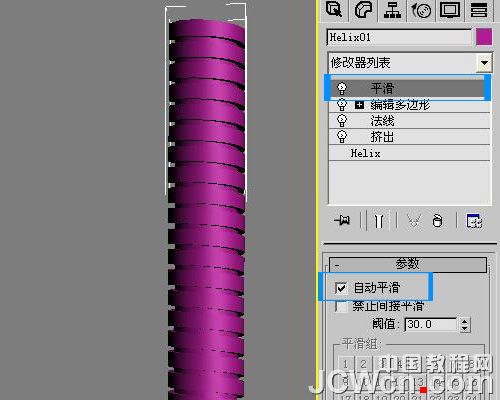Screen dimensions: 500x400
Task: Click the Pin Stack icon
Action: 342,221
